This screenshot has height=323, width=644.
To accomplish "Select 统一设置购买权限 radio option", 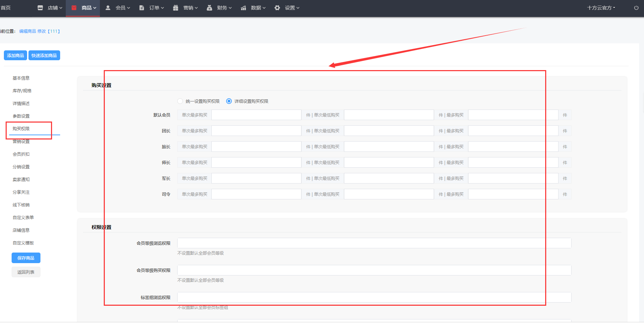I will pyautogui.click(x=180, y=101).
